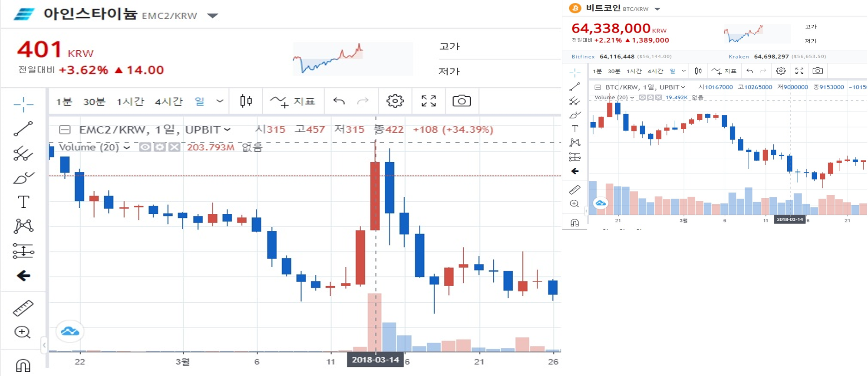The width and height of the screenshot is (868, 376).
Task: Undo last action in EMC2 chart toolbar
Action: point(339,101)
